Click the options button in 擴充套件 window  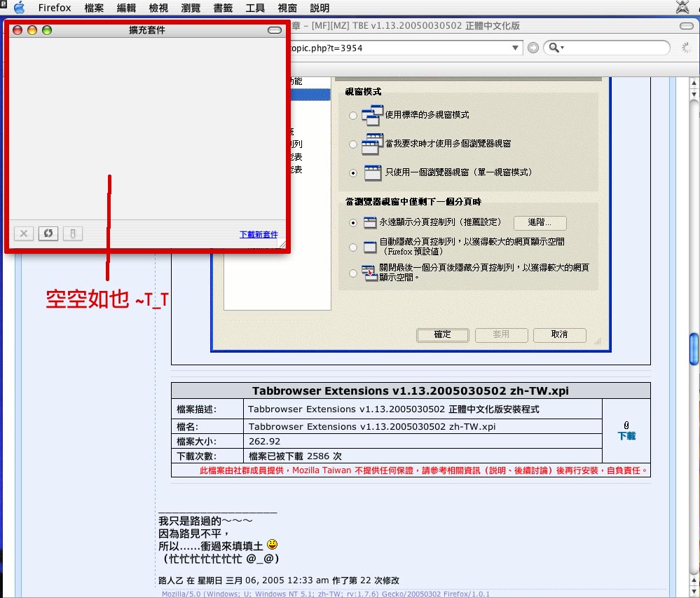pos(73,233)
